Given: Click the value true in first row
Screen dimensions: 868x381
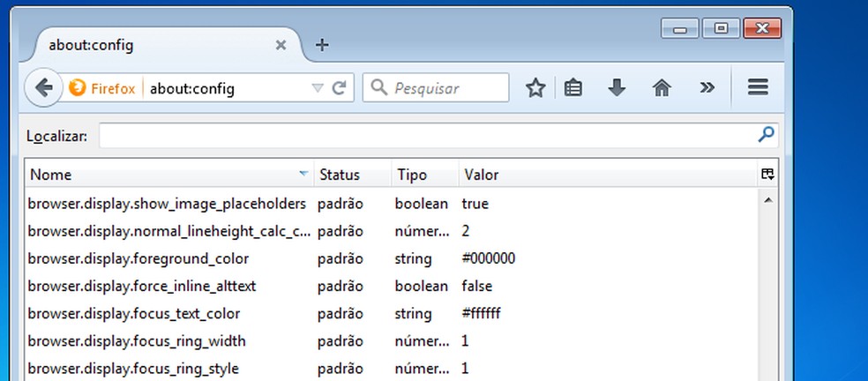Looking at the screenshot, I should pyautogui.click(x=475, y=204).
